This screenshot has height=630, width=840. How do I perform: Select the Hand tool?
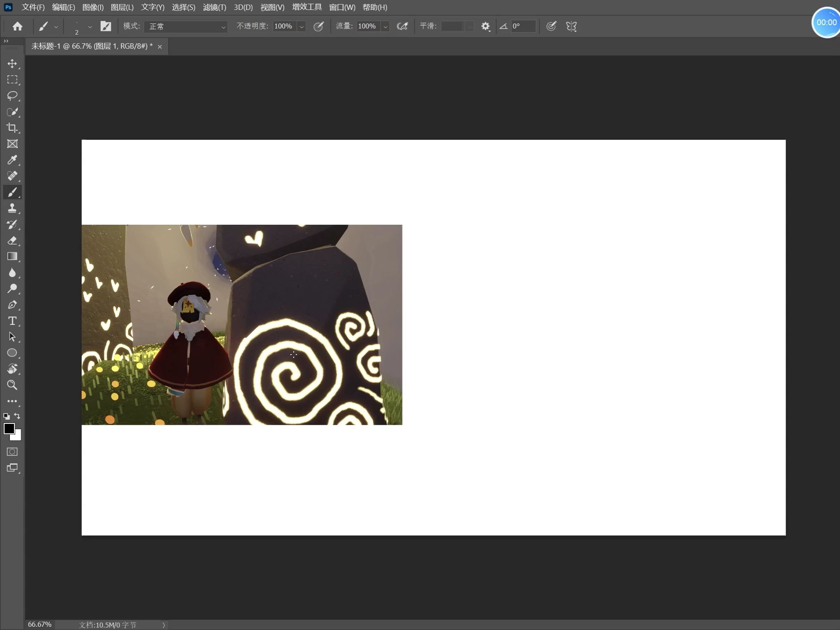click(x=12, y=369)
